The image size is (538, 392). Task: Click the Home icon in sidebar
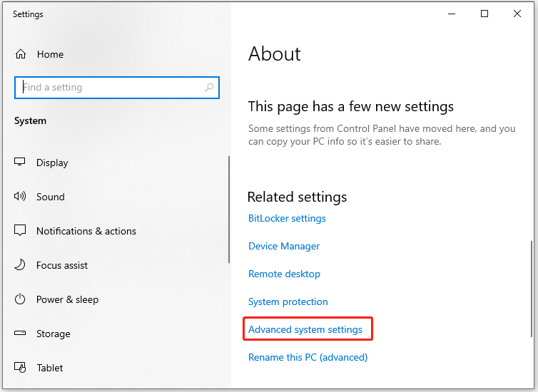(x=21, y=54)
